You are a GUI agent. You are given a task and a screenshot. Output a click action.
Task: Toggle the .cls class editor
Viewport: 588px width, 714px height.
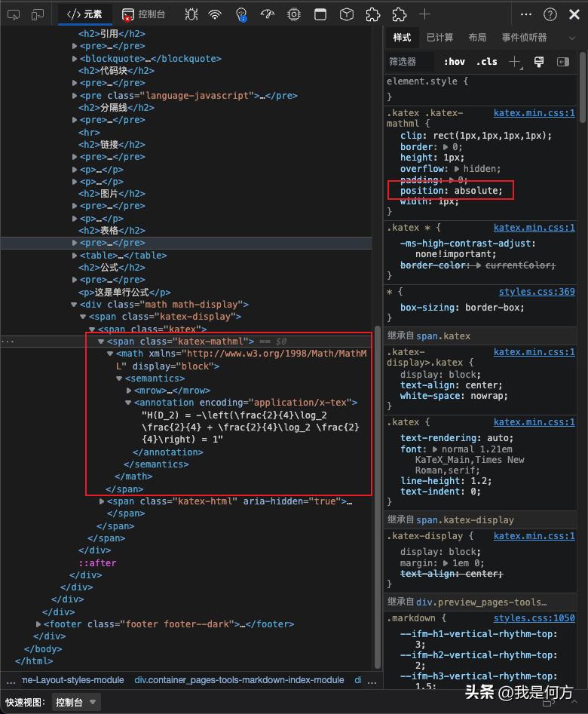pos(487,62)
